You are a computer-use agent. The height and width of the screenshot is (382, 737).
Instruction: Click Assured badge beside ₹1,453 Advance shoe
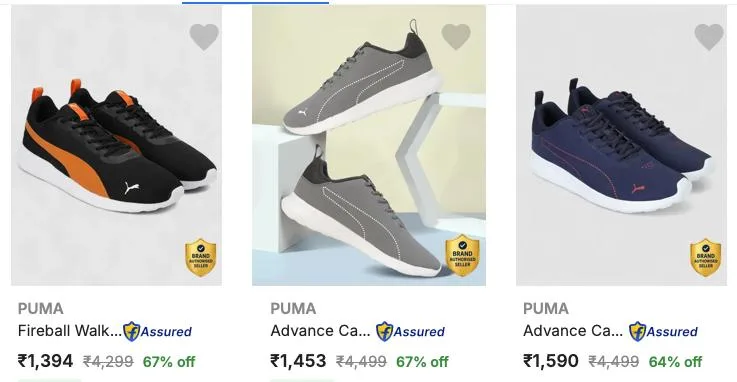pos(410,331)
